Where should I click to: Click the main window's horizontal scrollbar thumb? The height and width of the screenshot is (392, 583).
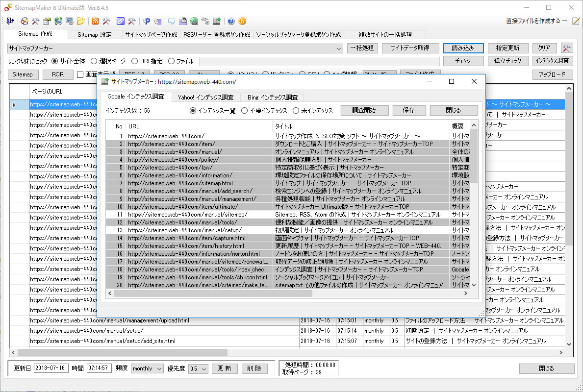point(123,352)
